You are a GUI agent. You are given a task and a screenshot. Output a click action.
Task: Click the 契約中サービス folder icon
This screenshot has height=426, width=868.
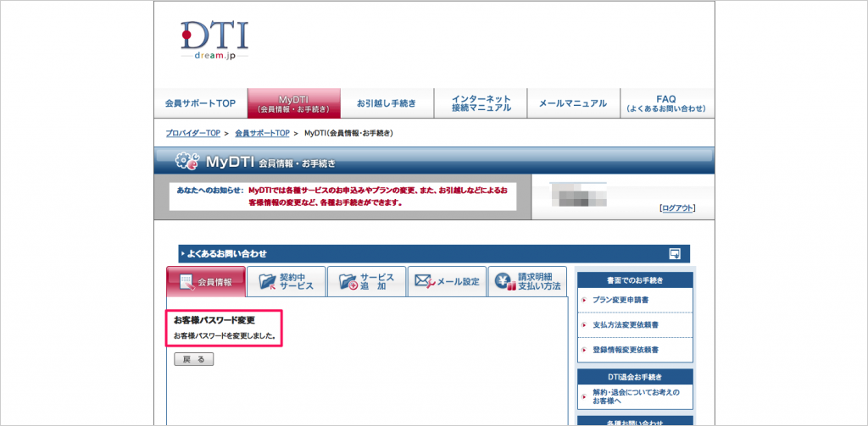[x=267, y=282]
